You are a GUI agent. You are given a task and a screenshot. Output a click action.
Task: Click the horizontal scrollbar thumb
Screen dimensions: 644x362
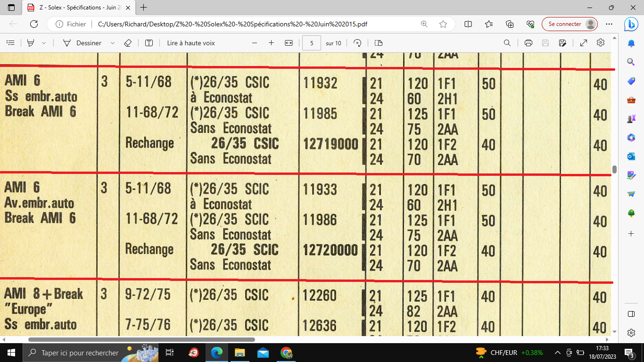[x=141, y=339]
